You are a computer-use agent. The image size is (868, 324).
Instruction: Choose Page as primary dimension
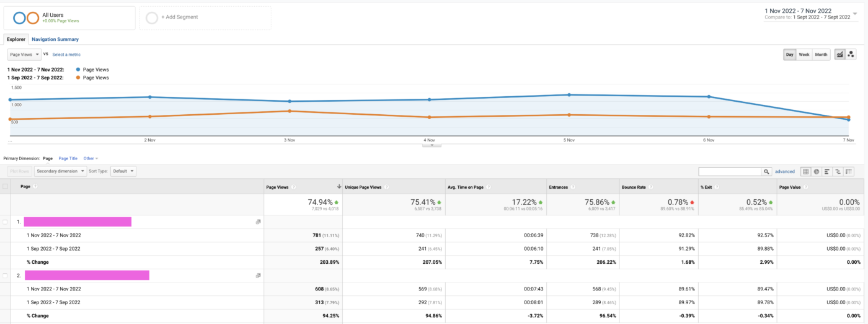tap(48, 158)
